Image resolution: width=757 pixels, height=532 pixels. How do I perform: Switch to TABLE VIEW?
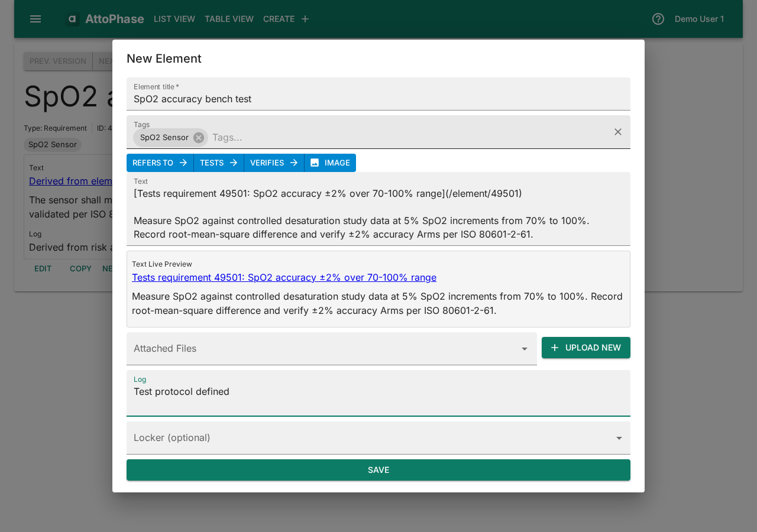[x=229, y=18]
